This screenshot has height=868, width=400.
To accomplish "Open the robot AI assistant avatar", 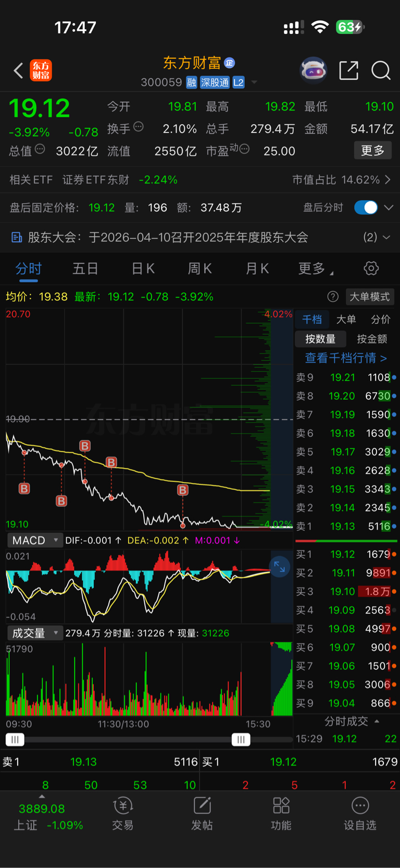I will coord(314,70).
